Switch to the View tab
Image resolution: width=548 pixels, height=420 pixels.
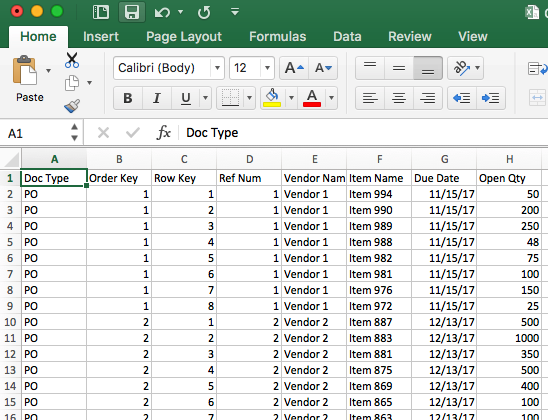click(473, 37)
